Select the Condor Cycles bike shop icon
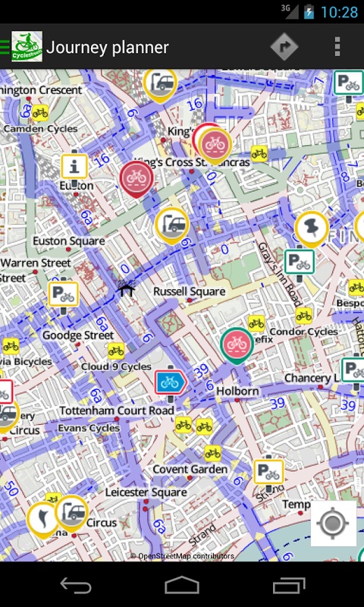This screenshot has width=364, height=607. click(x=304, y=316)
